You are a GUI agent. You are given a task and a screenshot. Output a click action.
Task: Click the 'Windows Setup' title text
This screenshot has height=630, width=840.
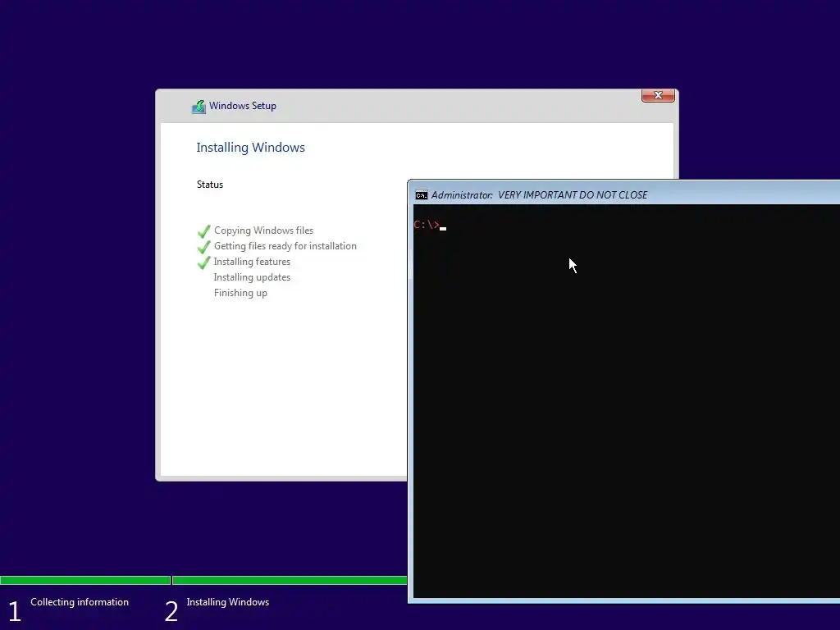(x=243, y=106)
